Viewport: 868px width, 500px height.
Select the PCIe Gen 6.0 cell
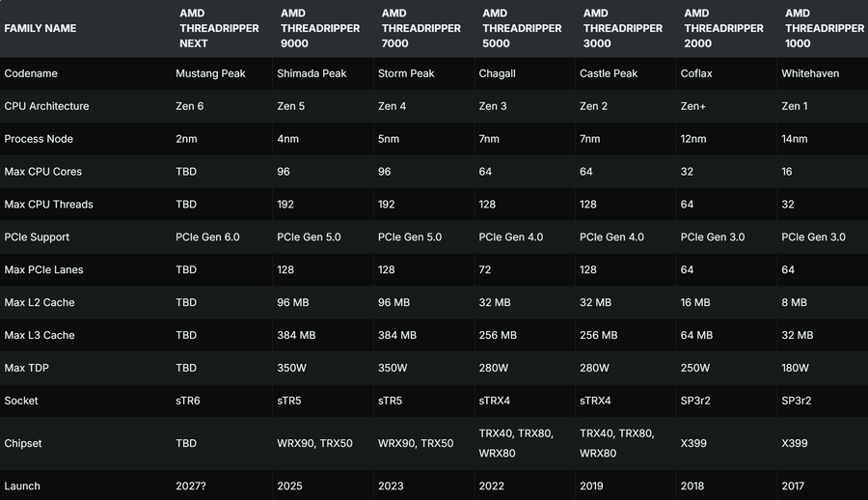[x=207, y=237]
